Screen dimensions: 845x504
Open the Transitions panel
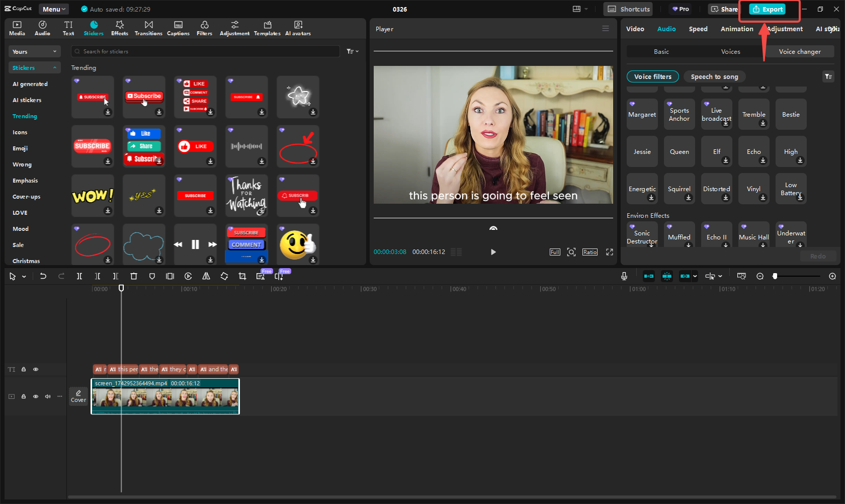148,28
